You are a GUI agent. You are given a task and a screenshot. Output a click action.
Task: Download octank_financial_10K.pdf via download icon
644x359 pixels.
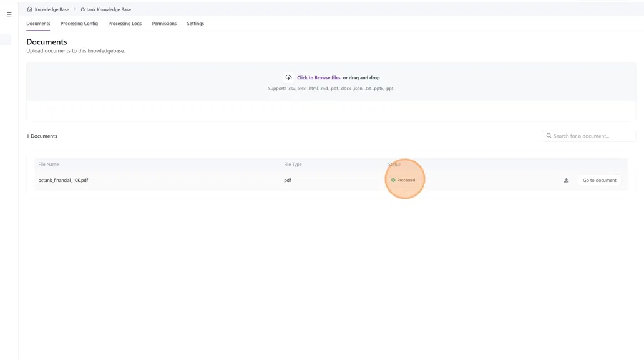(566, 180)
